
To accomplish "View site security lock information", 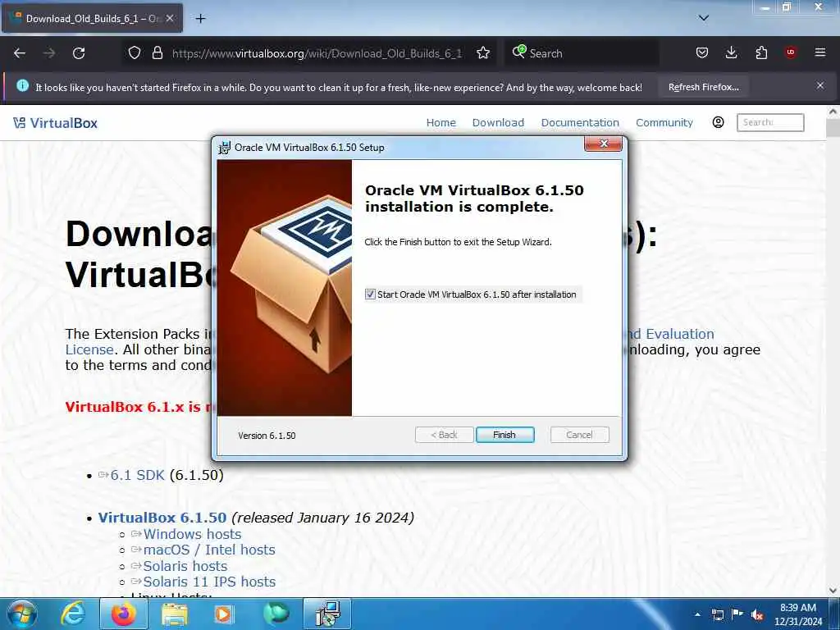I will pos(157,52).
